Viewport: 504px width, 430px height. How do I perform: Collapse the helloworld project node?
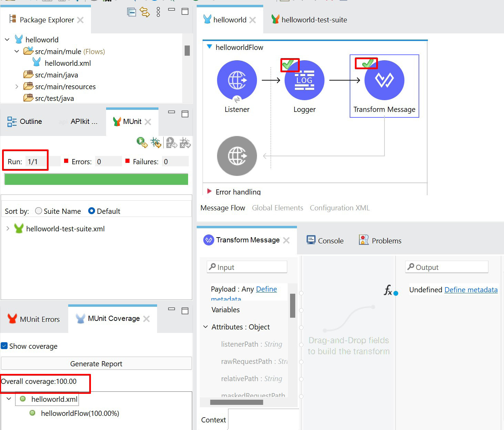pyautogui.click(x=7, y=40)
